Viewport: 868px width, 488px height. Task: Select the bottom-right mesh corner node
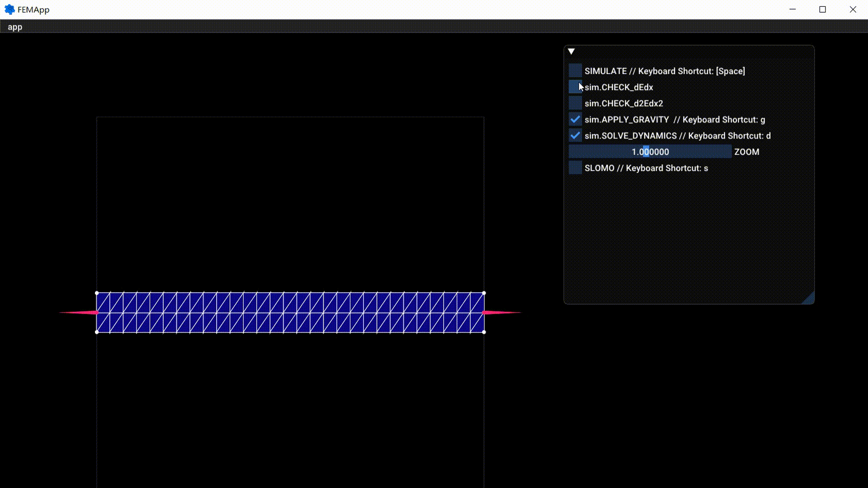coord(484,332)
